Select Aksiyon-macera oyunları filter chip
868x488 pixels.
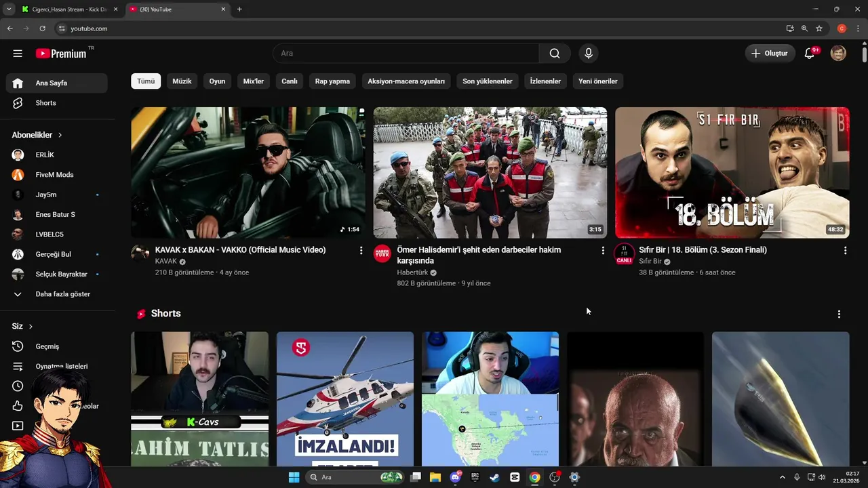coord(406,81)
